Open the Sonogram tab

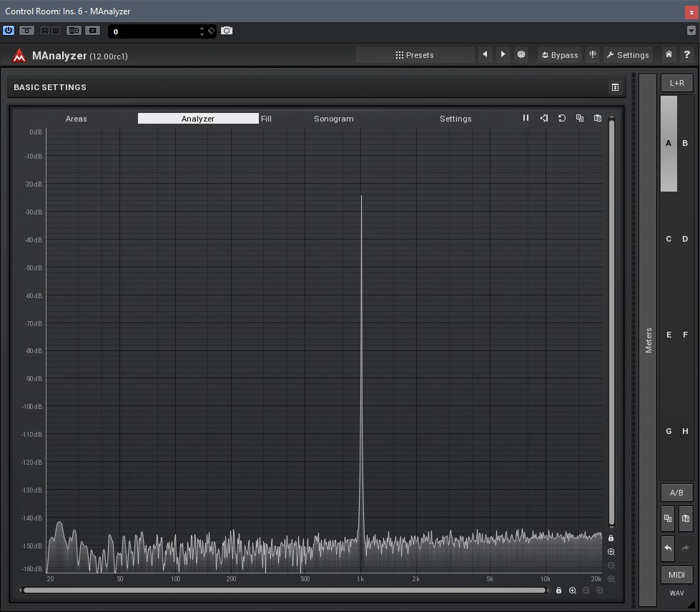pyautogui.click(x=333, y=119)
